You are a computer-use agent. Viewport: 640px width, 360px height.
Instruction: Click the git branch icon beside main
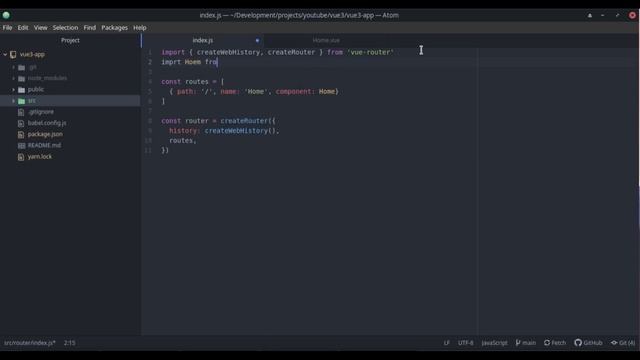click(518, 343)
